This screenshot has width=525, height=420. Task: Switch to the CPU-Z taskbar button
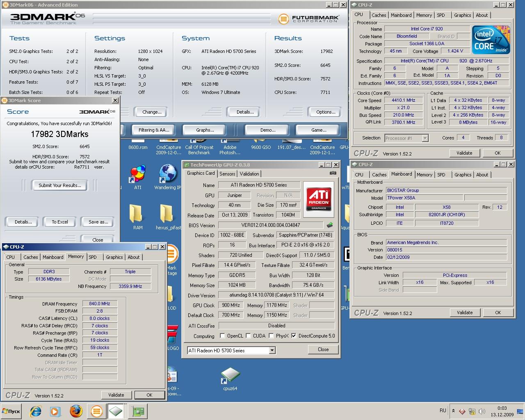(116, 411)
